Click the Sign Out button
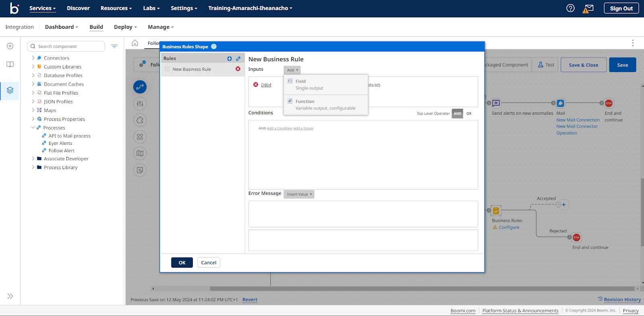Image resolution: width=644 pixels, height=316 pixels. pyautogui.click(x=621, y=8)
